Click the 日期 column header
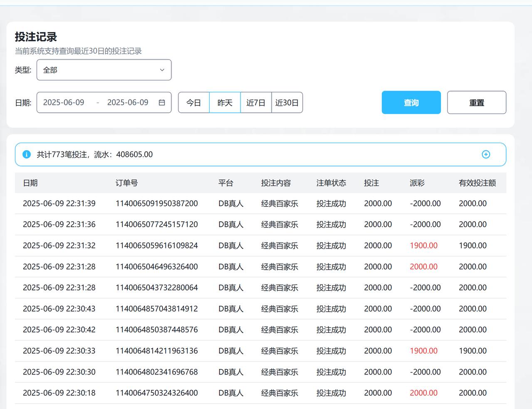This screenshot has height=409, width=532. (30, 183)
